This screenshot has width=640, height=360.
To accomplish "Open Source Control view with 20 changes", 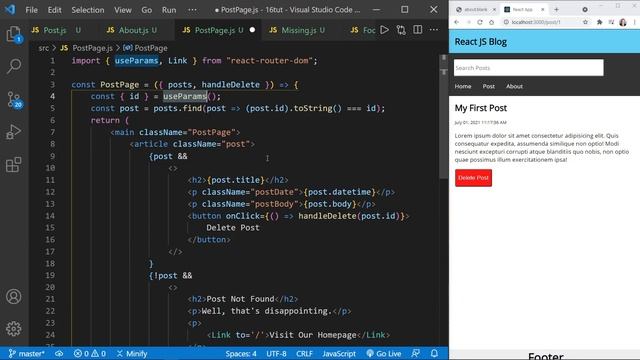I will pyautogui.click(x=14, y=100).
